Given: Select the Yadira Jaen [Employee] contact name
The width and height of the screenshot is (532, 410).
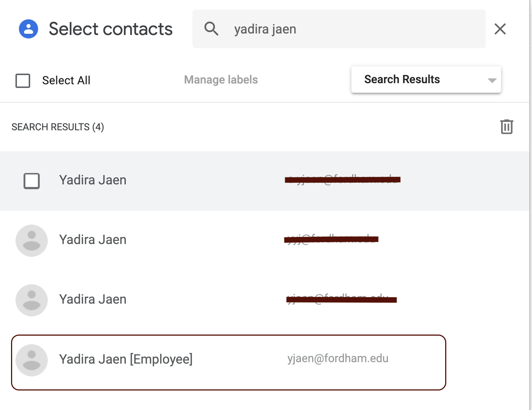Looking at the screenshot, I should point(126,359).
